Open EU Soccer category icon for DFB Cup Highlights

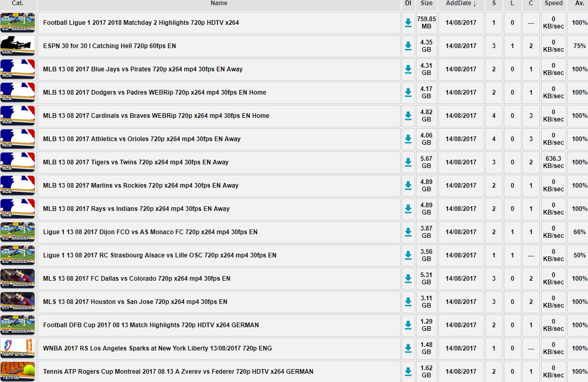18,325
